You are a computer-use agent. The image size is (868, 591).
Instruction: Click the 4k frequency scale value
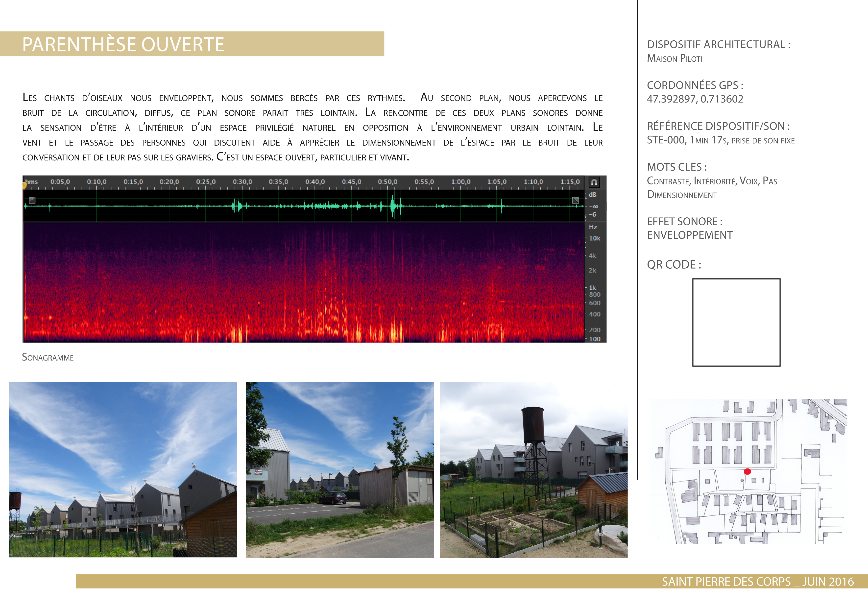[x=593, y=256]
